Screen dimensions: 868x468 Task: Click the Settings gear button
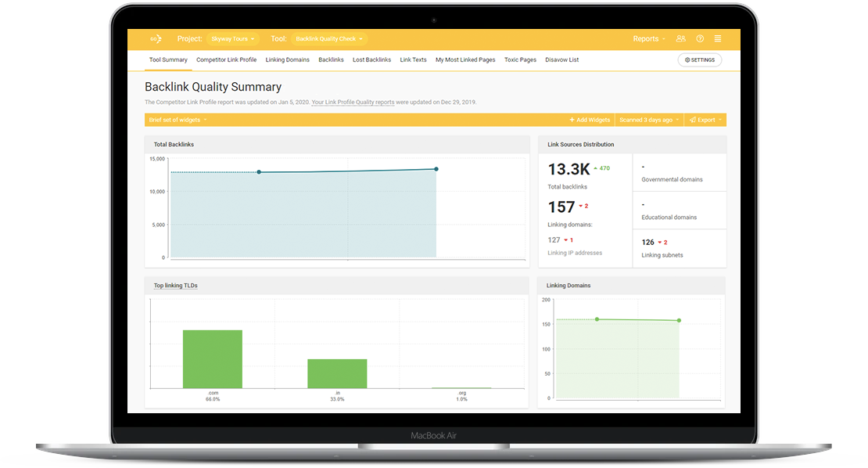click(700, 59)
